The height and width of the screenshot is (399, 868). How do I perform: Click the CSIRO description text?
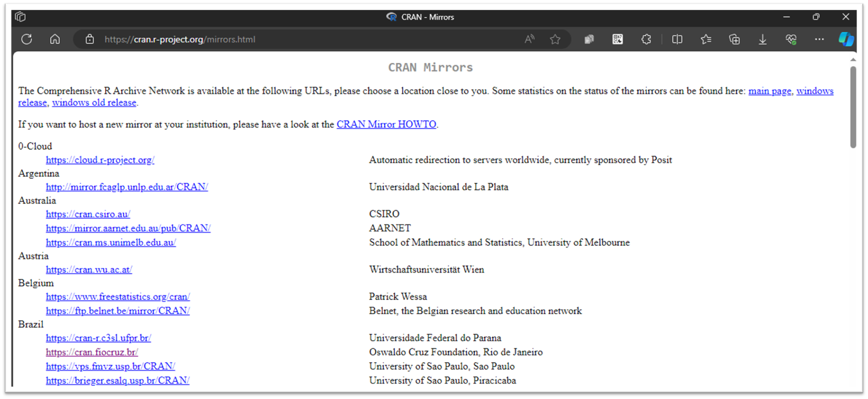tap(384, 214)
